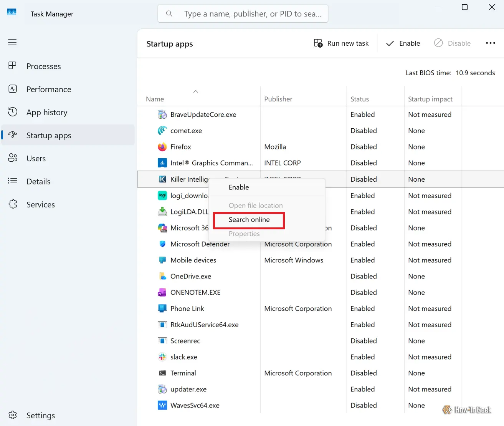
Task: Select the updater.exe row
Action: point(321,389)
